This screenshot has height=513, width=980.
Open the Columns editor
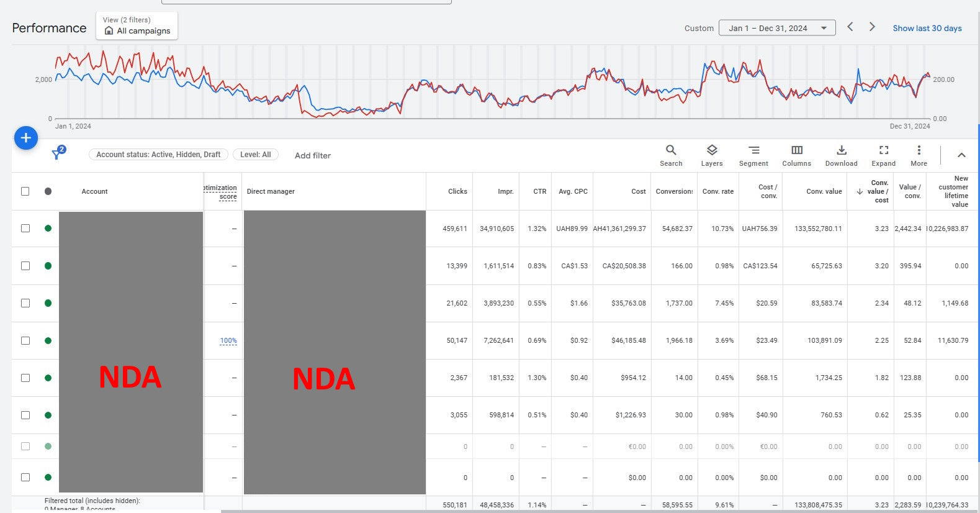click(796, 155)
